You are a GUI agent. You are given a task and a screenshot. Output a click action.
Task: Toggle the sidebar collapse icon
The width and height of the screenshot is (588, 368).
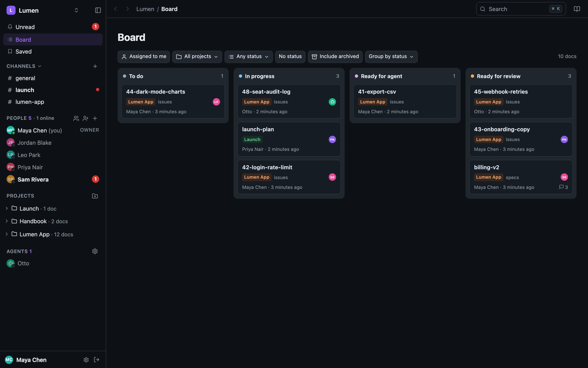click(x=98, y=10)
